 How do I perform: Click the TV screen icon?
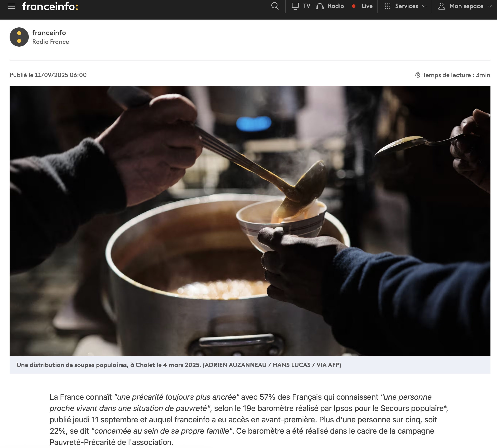point(295,6)
